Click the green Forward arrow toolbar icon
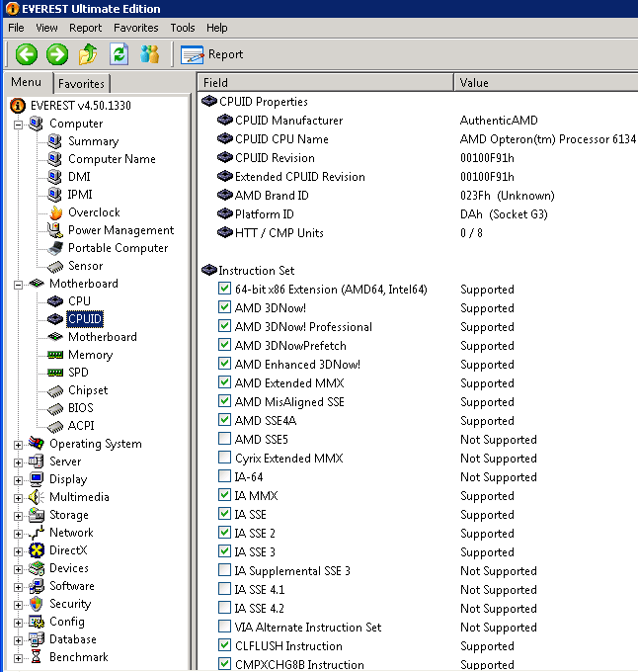The height and width of the screenshot is (672, 638). click(x=57, y=54)
